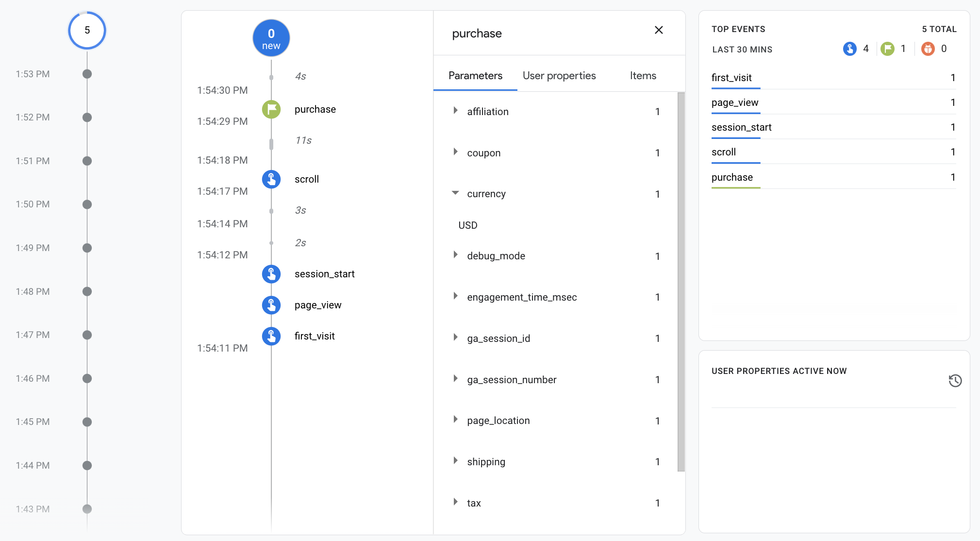Viewport: 980px width, 541px height.
Task: Click the session_start blue user icon
Action: pyautogui.click(x=272, y=274)
